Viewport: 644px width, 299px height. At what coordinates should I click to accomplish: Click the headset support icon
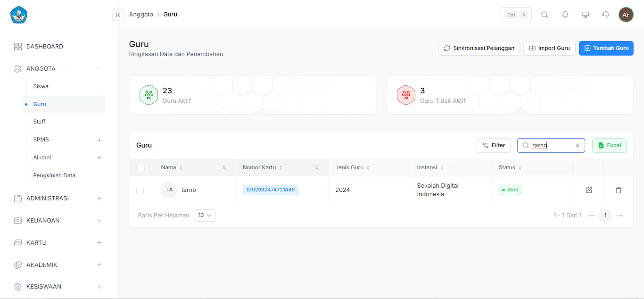[x=606, y=15]
